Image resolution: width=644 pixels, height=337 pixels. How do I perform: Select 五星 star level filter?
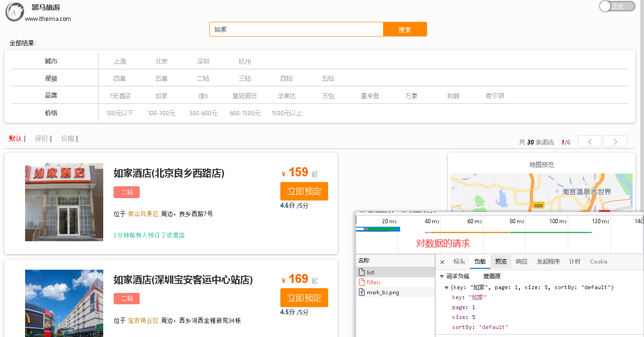pyautogui.click(x=161, y=79)
